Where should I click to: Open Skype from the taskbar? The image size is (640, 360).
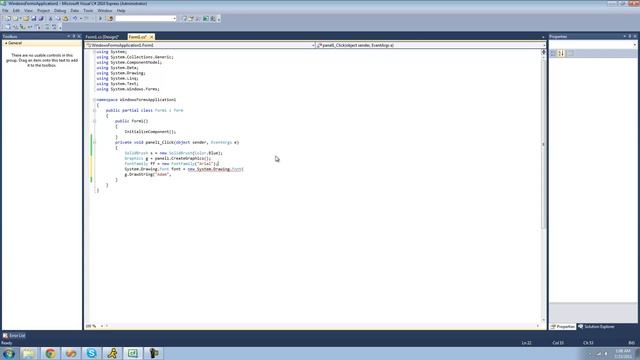pos(91,353)
